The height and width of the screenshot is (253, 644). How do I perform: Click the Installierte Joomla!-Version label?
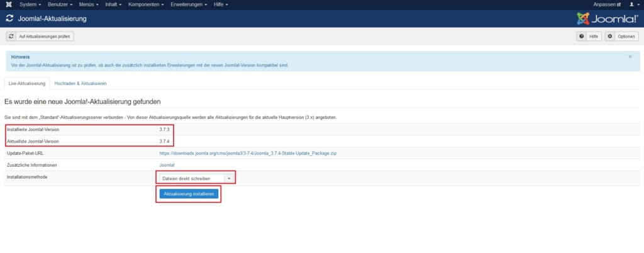(x=33, y=130)
